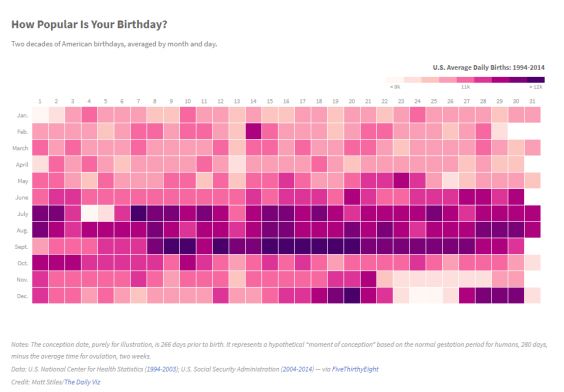Click the July 7 dark cell

point(138,213)
